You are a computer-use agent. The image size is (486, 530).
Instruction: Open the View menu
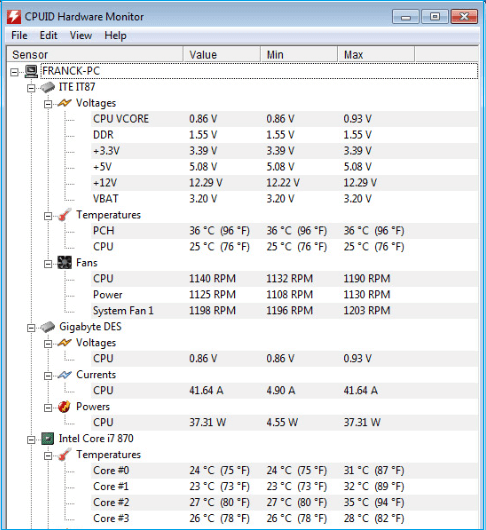(x=81, y=35)
